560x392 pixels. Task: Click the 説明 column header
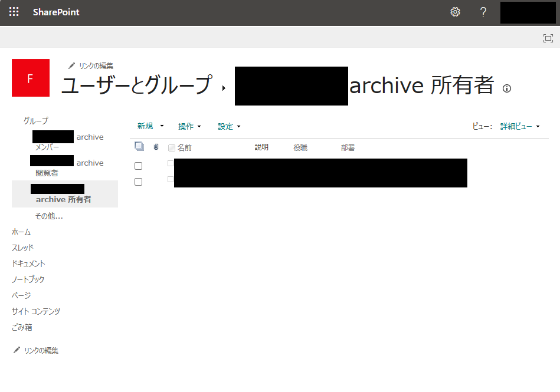coord(261,147)
